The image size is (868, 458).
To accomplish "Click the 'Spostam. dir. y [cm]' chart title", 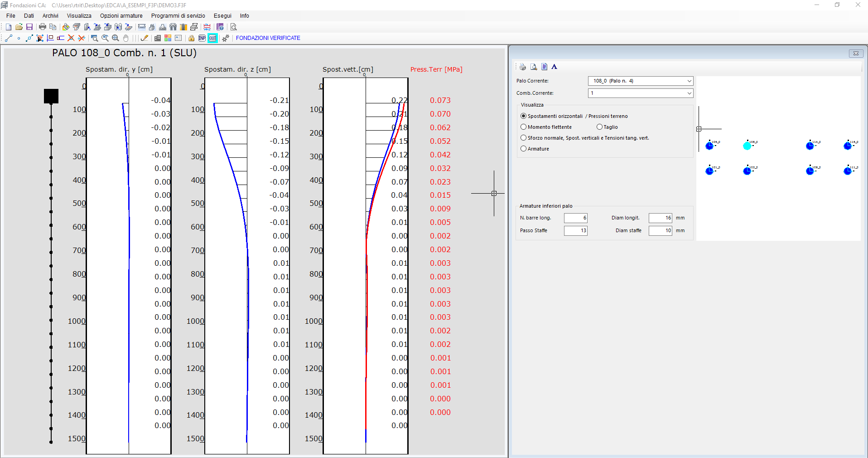I will (x=119, y=69).
